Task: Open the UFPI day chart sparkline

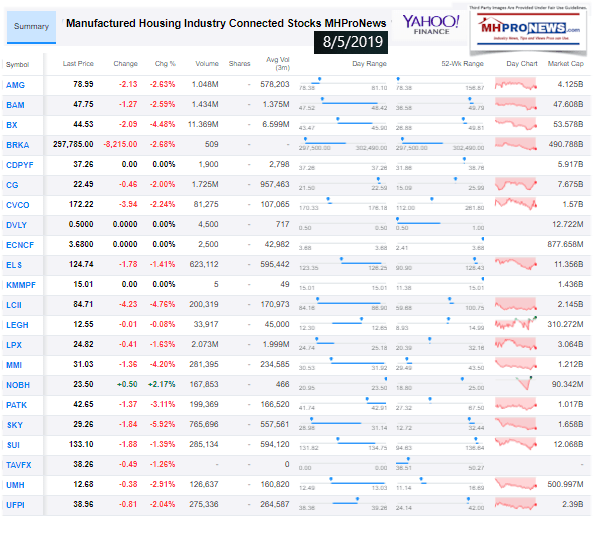Action: (516, 504)
